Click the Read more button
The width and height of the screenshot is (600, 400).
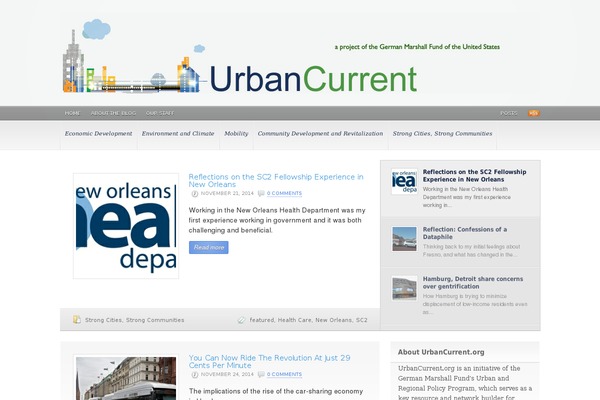tap(209, 247)
